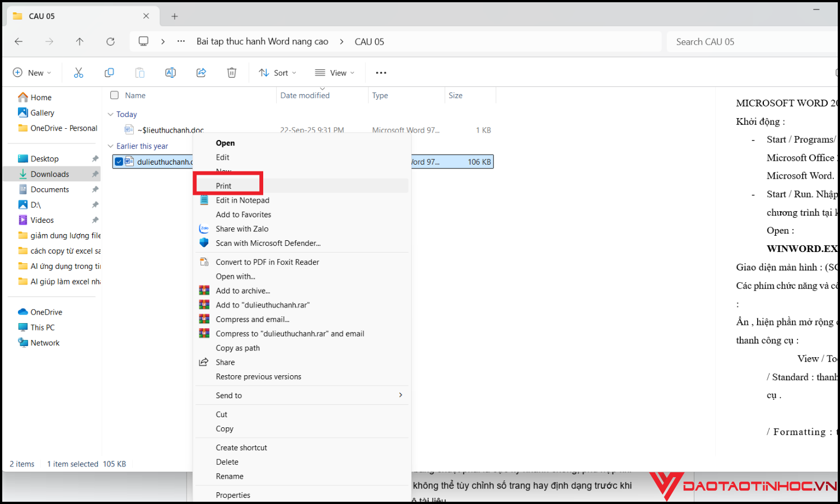Click the Cut scissors icon in toolbar
The width and height of the screenshot is (840, 504).
pyautogui.click(x=78, y=73)
